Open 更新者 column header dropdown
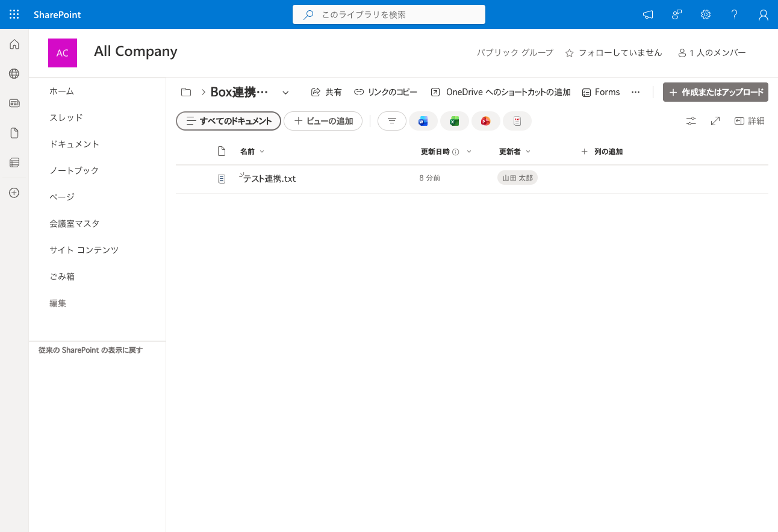778x532 pixels. click(x=515, y=152)
